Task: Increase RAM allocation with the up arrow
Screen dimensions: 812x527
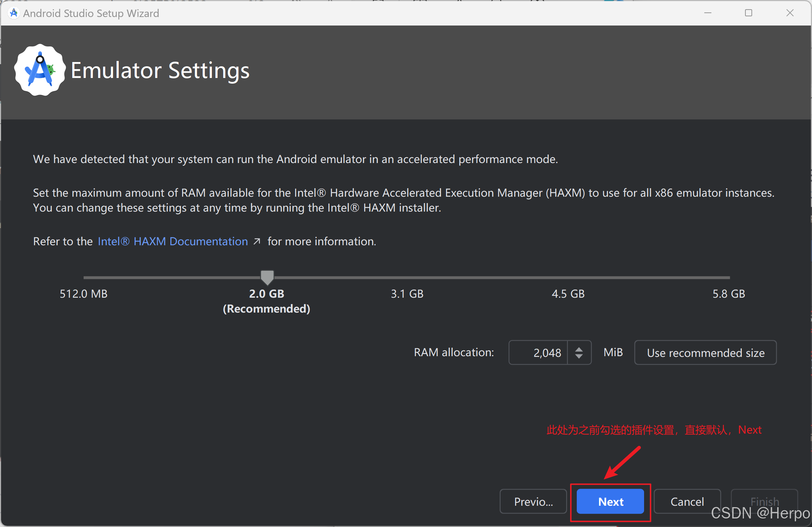Action: [579, 349]
